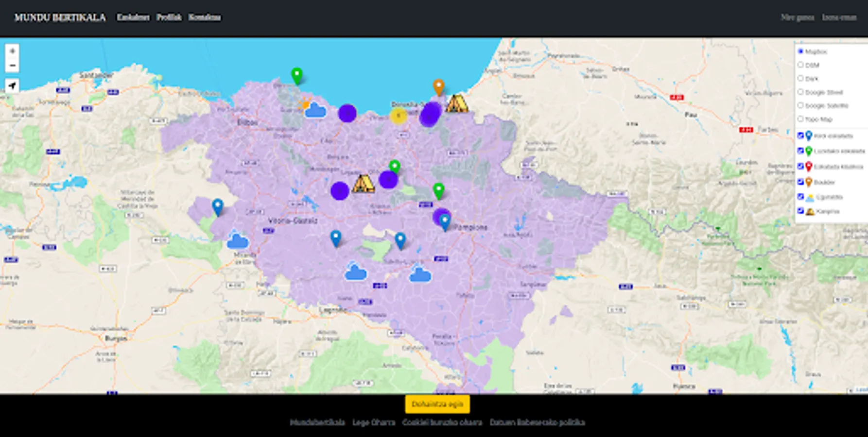The height and width of the screenshot is (437, 868).
Task: Select the OSM base map radio button
Action: click(x=800, y=65)
